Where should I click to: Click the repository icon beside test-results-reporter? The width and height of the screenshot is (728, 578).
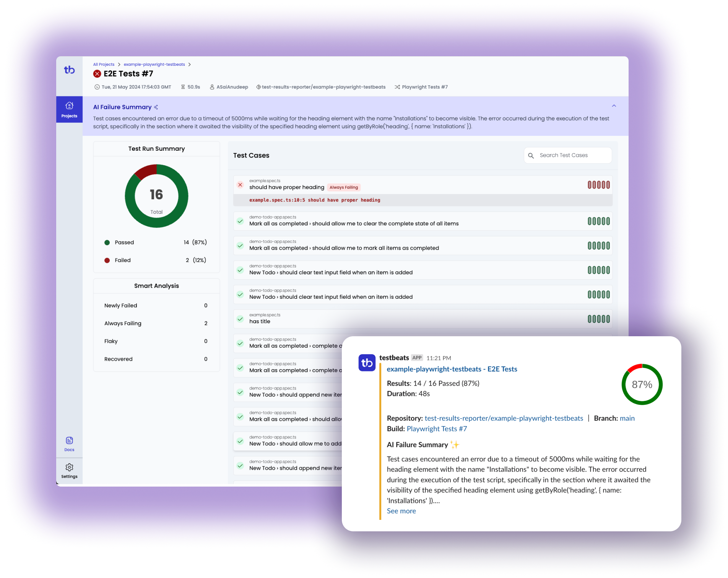click(258, 87)
